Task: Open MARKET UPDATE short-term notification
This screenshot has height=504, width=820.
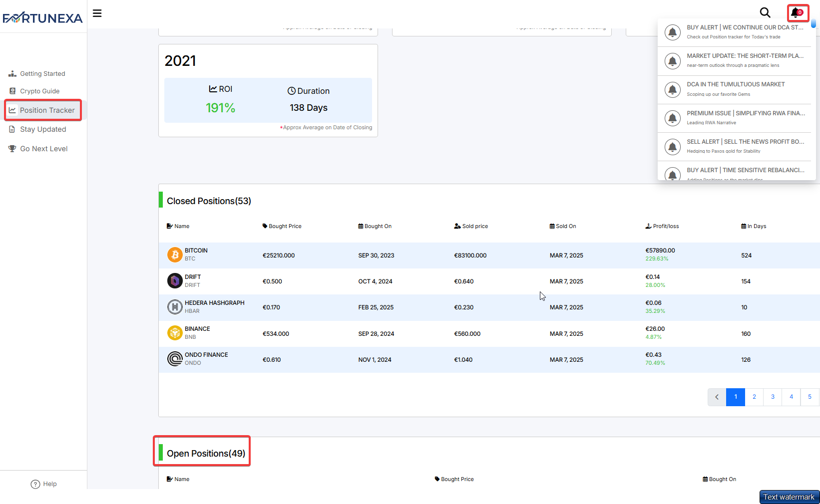Action: click(x=735, y=61)
